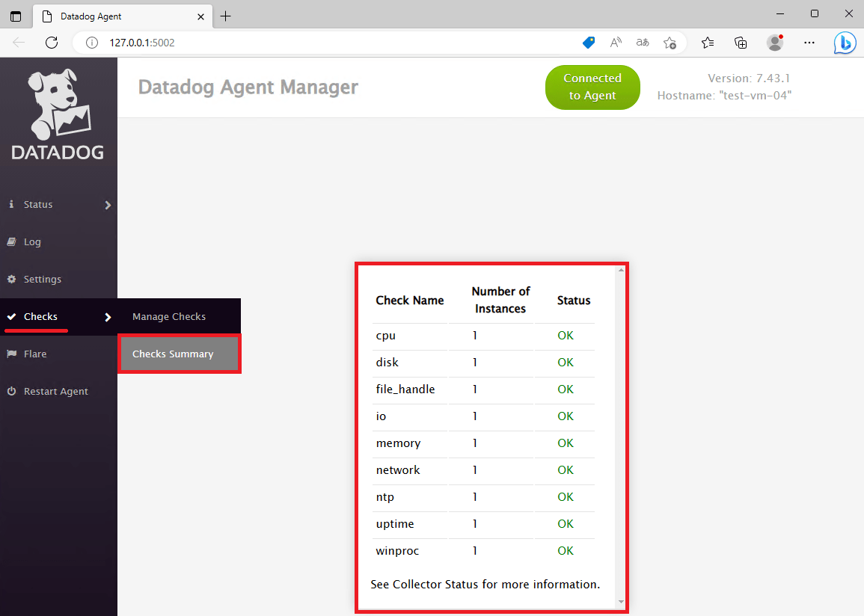Click the ntp check name
This screenshot has height=616, width=864.
(384, 497)
